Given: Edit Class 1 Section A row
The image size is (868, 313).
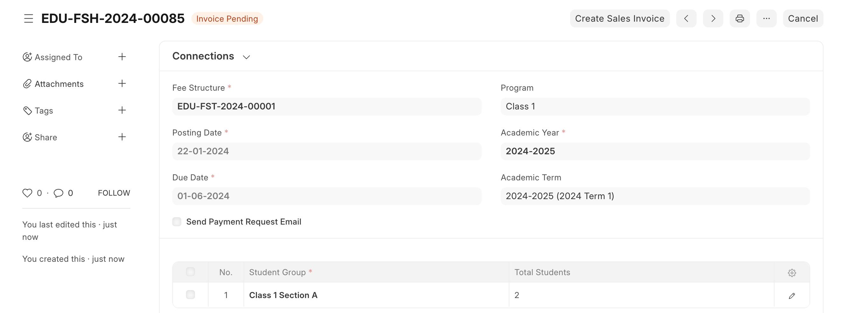Looking at the screenshot, I should pos(791,296).
